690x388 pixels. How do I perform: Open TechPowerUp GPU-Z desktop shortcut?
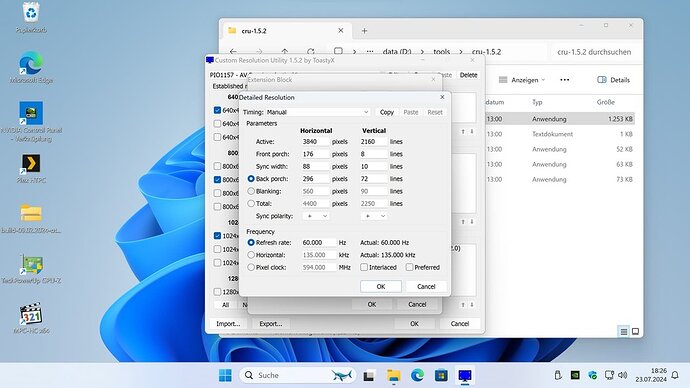pyautogui.click(x=31, y=269)
